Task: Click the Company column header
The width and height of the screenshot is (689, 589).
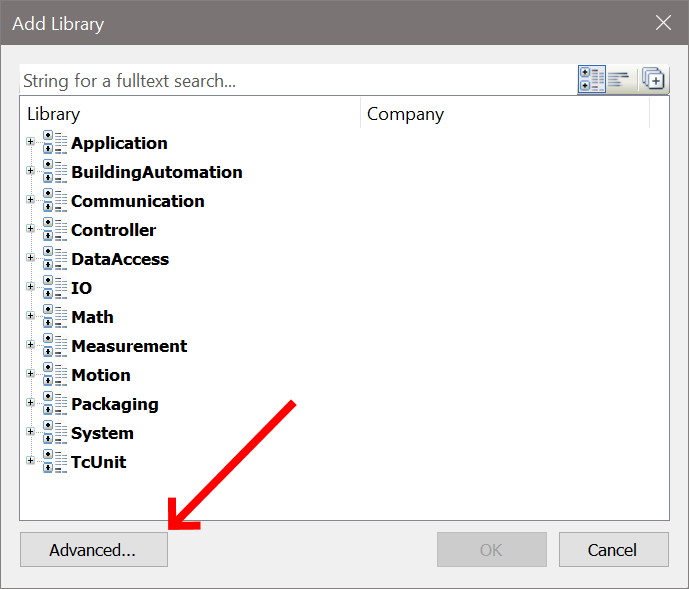Action: (x=504, y=114)
